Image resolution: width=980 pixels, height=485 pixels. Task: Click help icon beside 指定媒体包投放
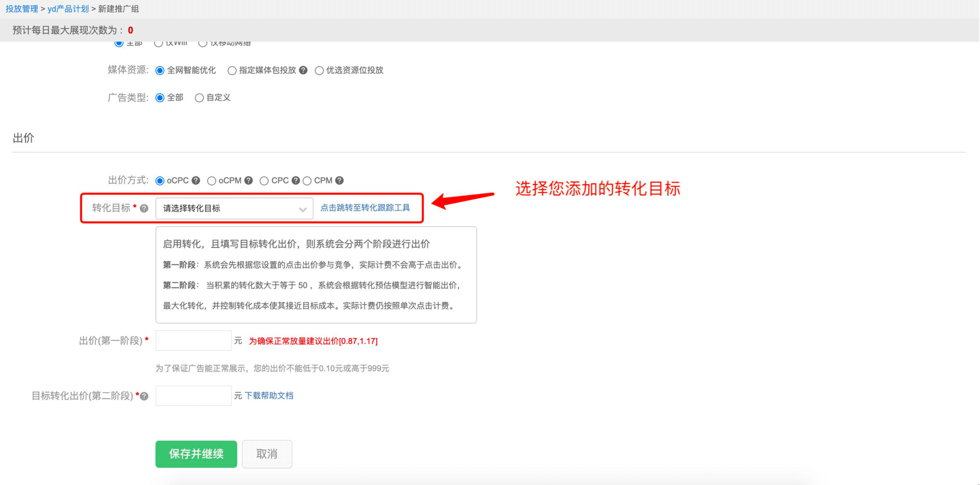[303, 70]
